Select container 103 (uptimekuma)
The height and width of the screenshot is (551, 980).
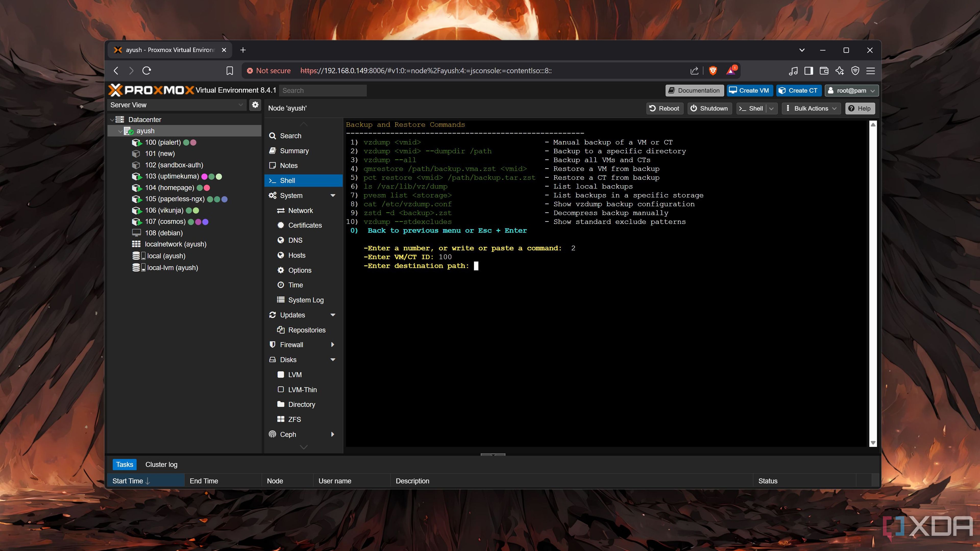tap(171, 177)
